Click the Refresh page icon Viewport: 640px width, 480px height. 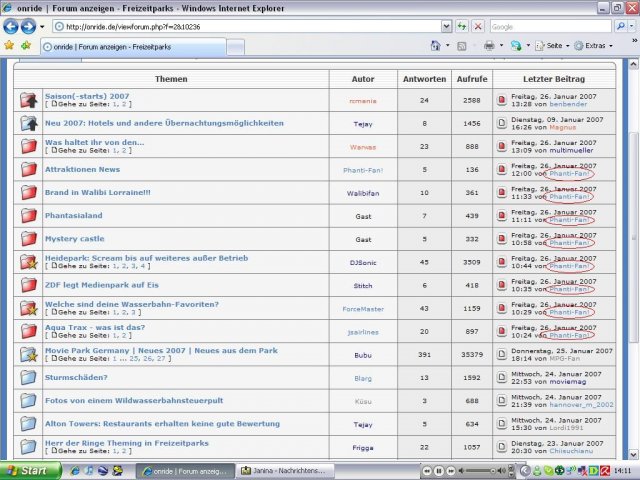point(462,27)
